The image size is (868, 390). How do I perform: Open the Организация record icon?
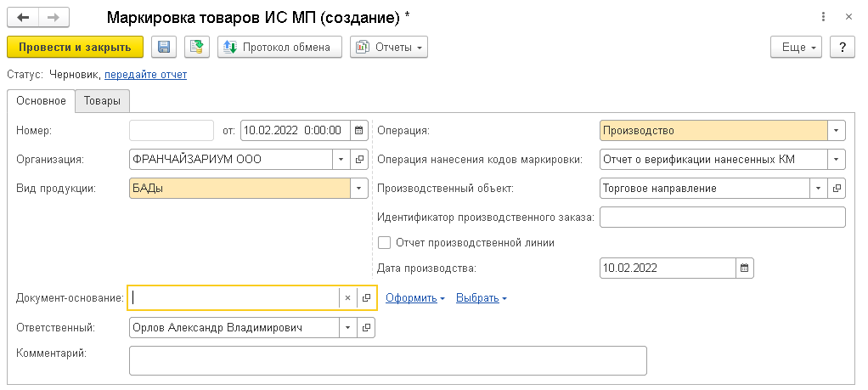pyautogui.click(x=359, y=159)
